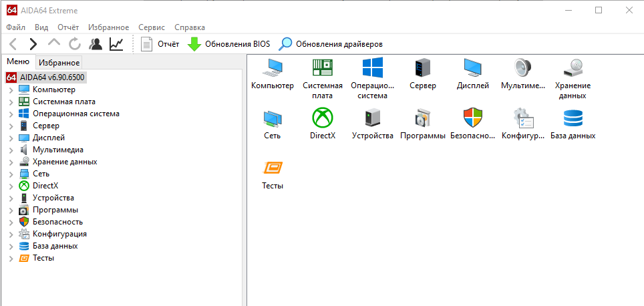Click Обновления BIOS toolbar button
The height and width of the screenshot is (306, 644).
[228, 44]
